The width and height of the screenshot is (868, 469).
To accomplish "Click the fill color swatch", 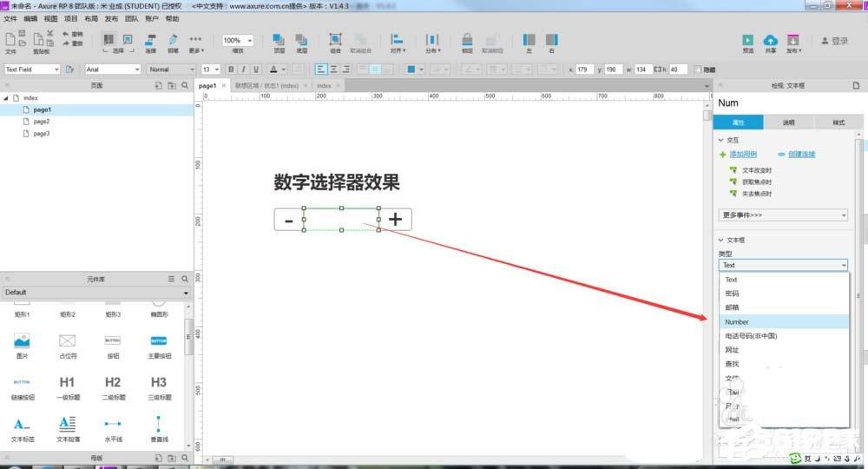I will click(x=411, y=69).
